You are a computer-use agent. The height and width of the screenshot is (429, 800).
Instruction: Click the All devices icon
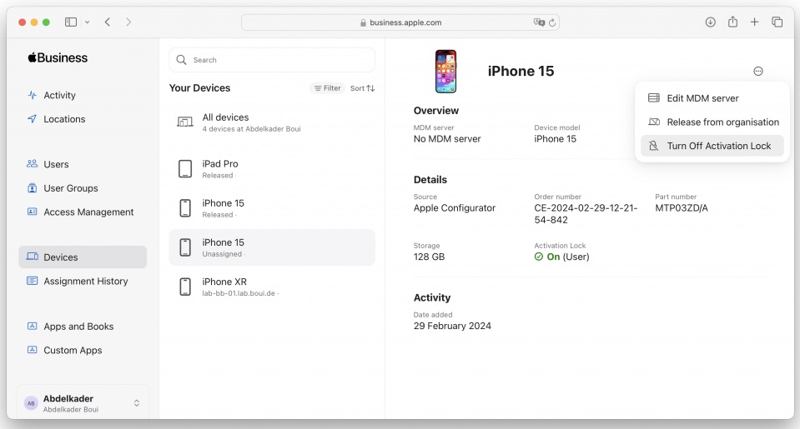click(185, 122)
